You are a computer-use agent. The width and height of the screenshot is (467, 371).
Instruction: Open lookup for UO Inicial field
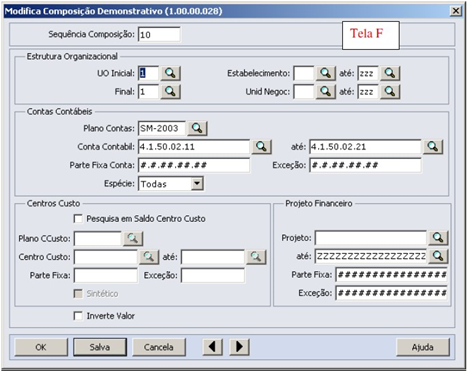tap(170, 73)
